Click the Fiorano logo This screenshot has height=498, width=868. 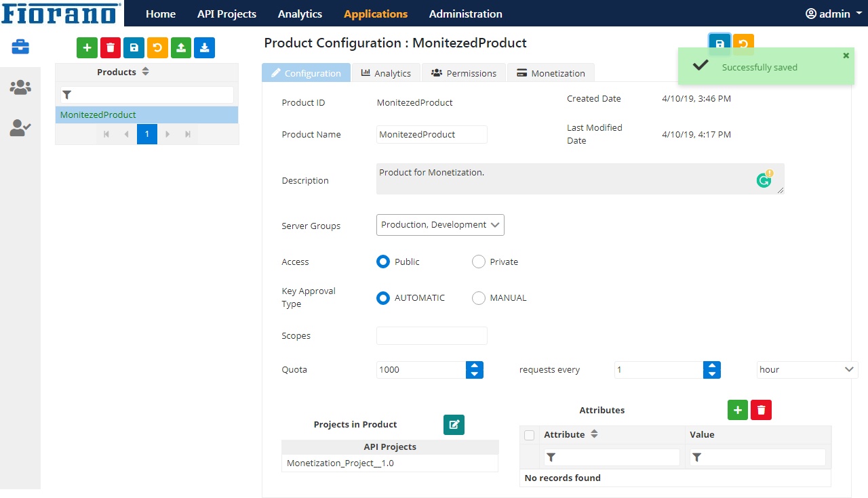click(x=62, y=13)
